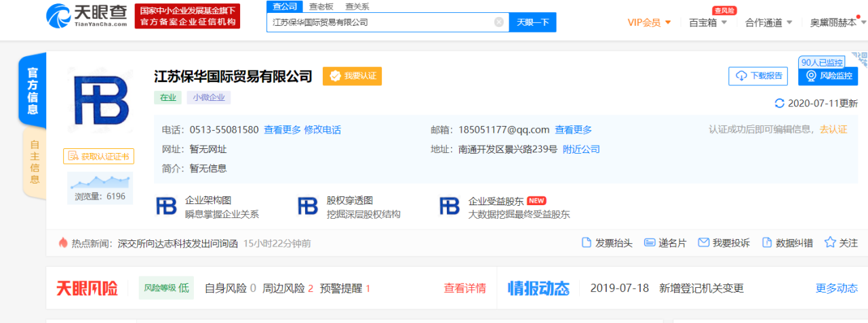
Task: Switch to the 查关系 tab
Action: coord(357,6)
